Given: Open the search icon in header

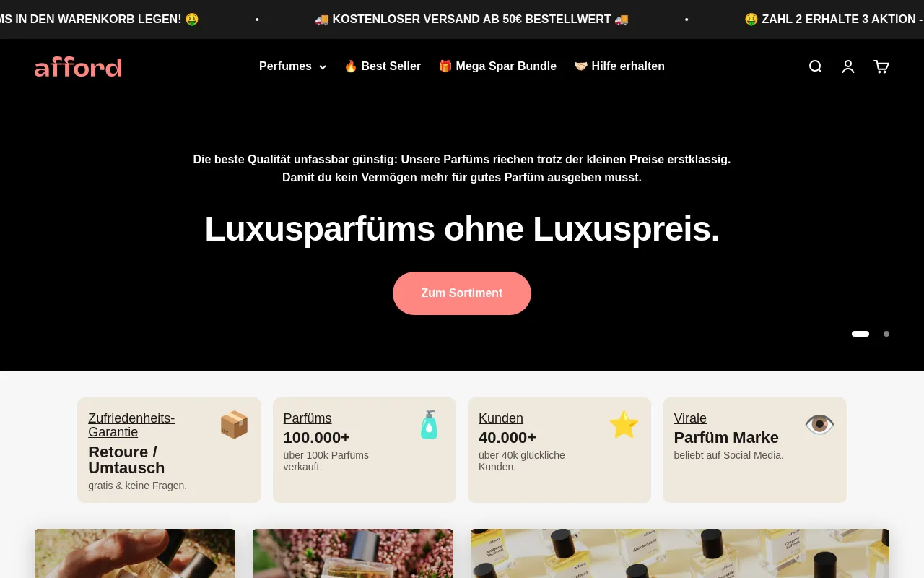Looking at the screenshot, I should [815, 66].
